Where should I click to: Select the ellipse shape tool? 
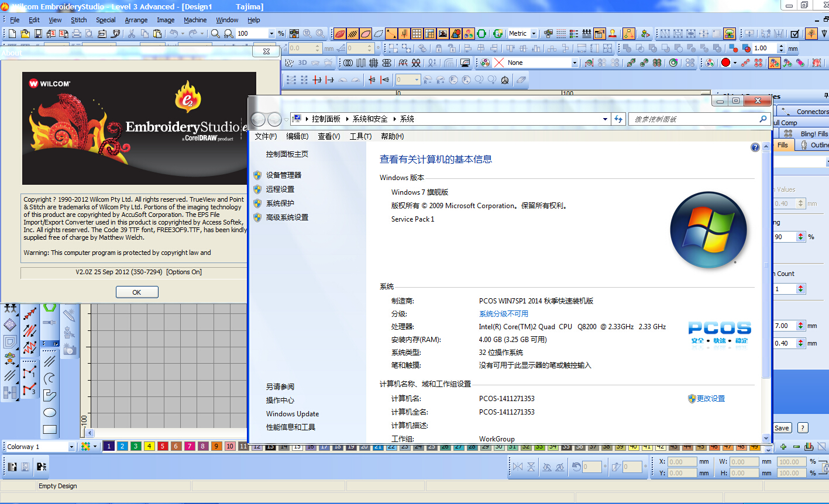50,412
